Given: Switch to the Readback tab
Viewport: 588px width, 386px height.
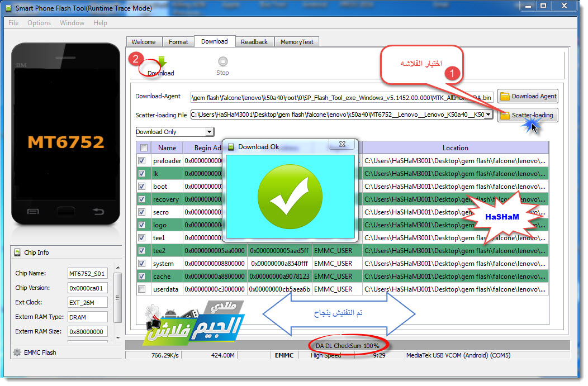Looking at the screenshot, I should click(254, 42).
